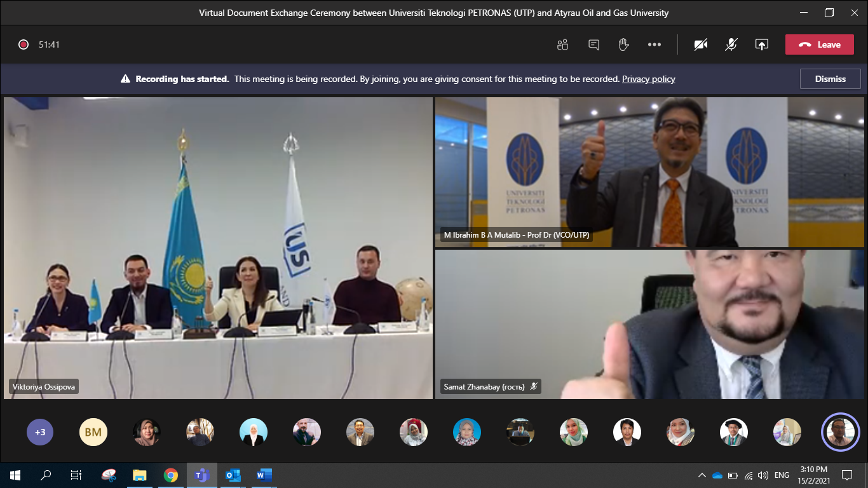Viewport: 868px width, 488px height.
Task: Expand the +3 overflow participants
Action: [40, 433]
